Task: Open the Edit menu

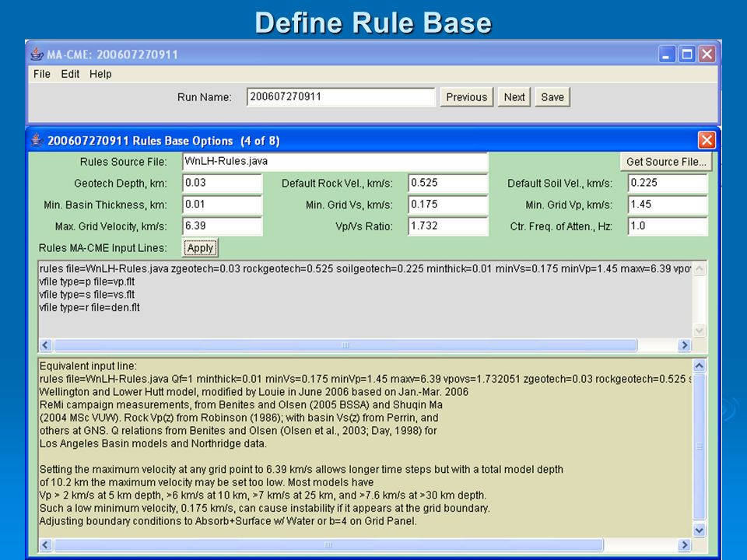Action: (x=70, y=74)
